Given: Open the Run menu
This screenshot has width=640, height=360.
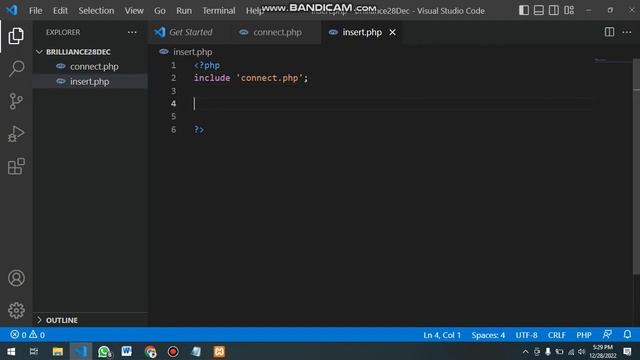Looking at the screenshot, I should (x=184, y=11).
